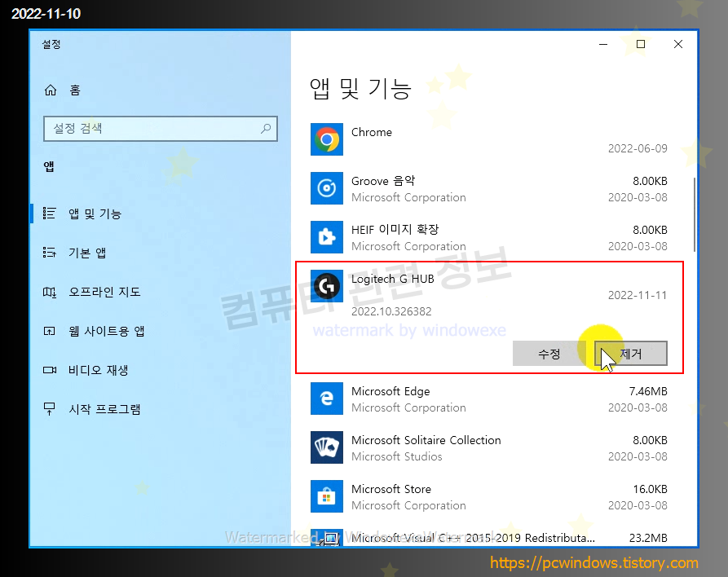Click the 기본 앱 sidebar icon
The height and width of the screenshot is (577, 728).
coord(49,252)
